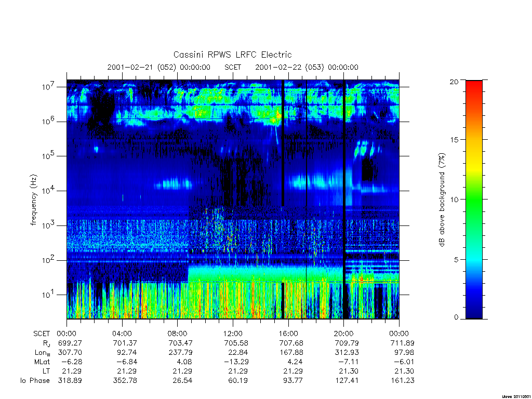Viewport: 532px width, 399px height.
Task: Click the R_J value '711.89'
Action: [403, 343]
